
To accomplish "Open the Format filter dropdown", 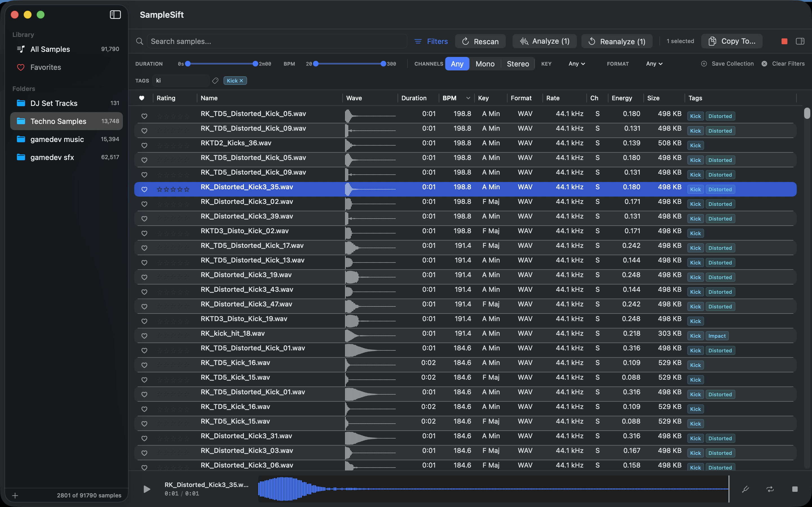I will tap(654, 64).
